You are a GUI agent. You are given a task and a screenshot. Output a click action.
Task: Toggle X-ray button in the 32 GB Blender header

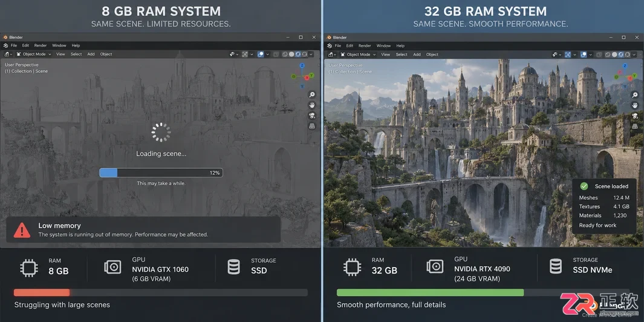pos(599,54)
